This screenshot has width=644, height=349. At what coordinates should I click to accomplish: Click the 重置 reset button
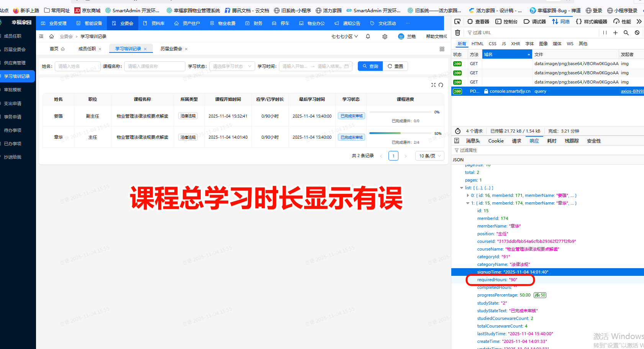coord(395,66)
